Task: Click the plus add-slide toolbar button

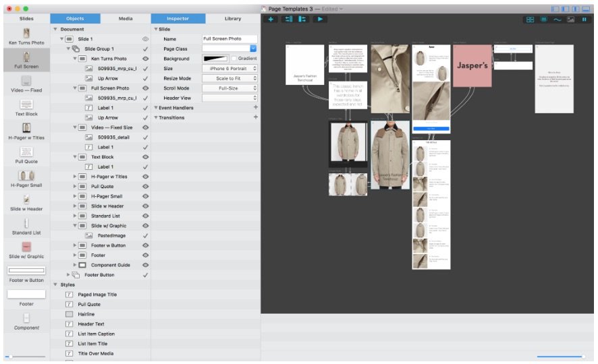Action: tap(271, 19)
